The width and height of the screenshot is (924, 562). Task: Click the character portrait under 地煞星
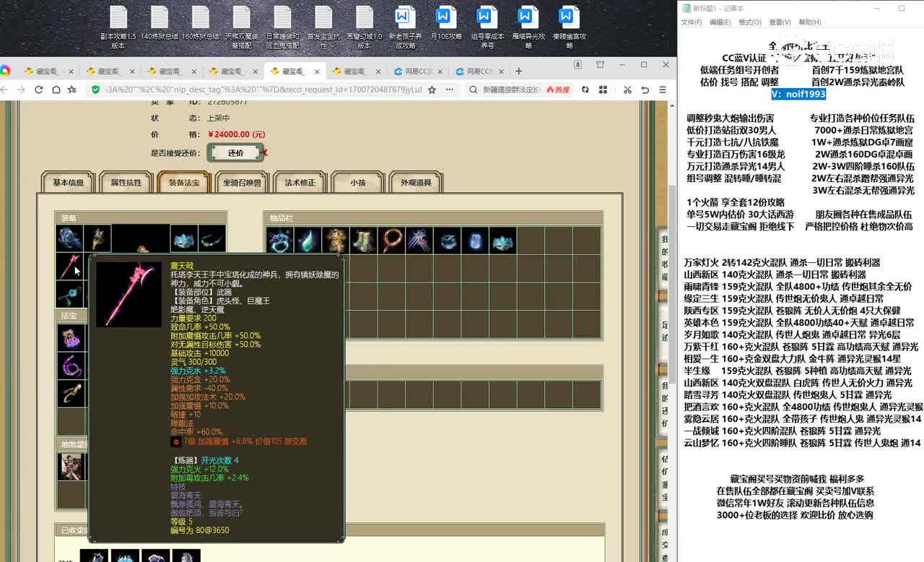click(71, 467)
